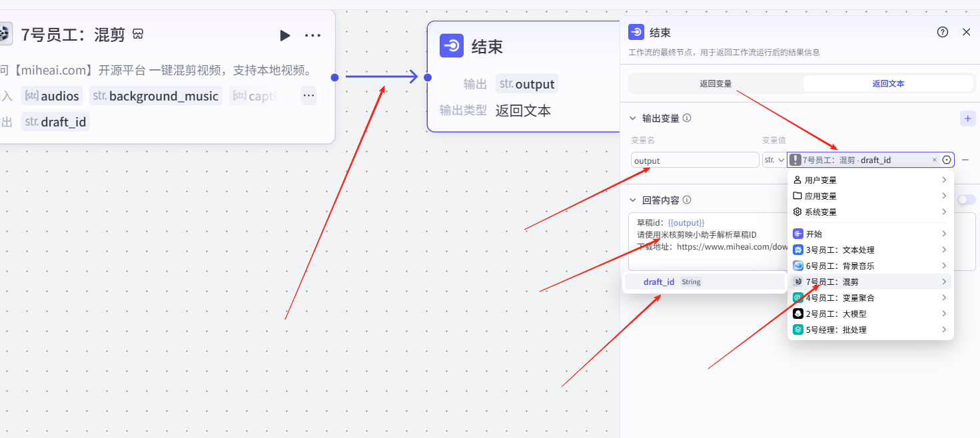This screenshot has height=438, width=980.
Task: Switch to the 返回变量 tab
Action: [716, 84]
